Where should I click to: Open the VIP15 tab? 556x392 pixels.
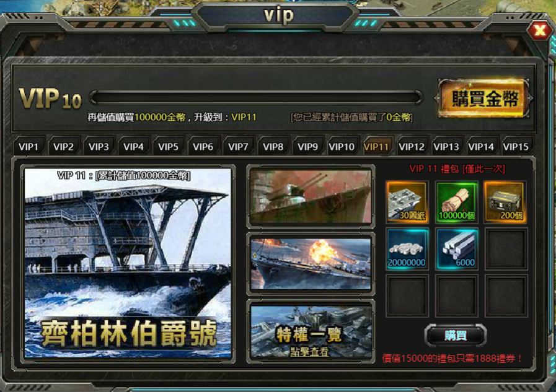pyautogui.click(x=516, y=147)
